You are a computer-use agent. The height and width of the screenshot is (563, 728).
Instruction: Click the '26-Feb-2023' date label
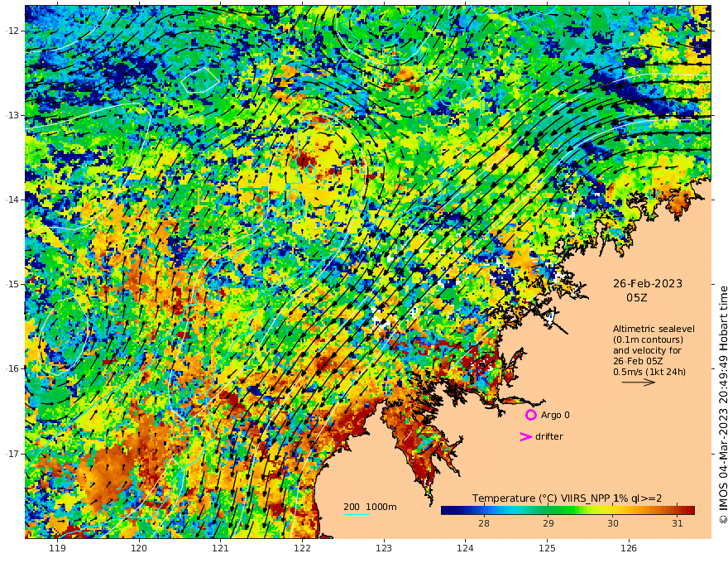tap(648, 283)
